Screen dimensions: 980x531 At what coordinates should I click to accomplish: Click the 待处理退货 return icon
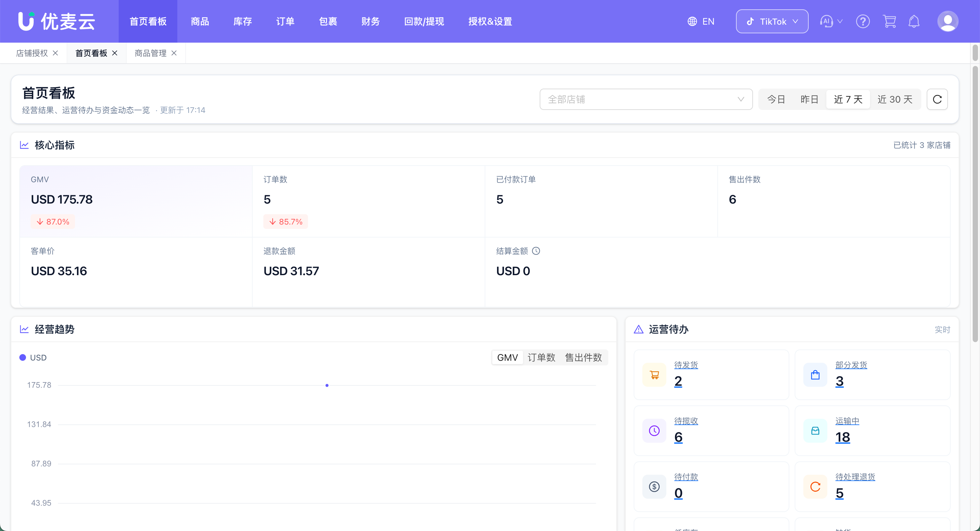[x=815, y=487]
